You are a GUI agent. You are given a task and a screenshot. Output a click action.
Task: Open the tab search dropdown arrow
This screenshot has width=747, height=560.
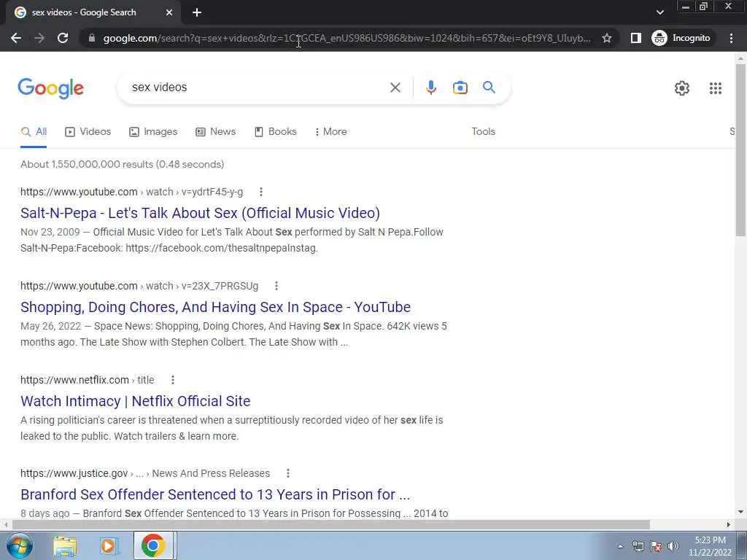(x=659, y=12)
